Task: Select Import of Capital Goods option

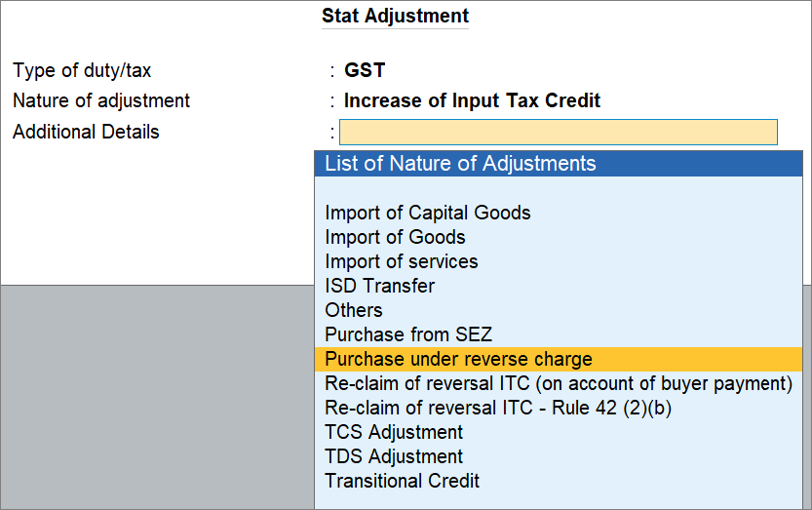Action: (x=427, y=213)
